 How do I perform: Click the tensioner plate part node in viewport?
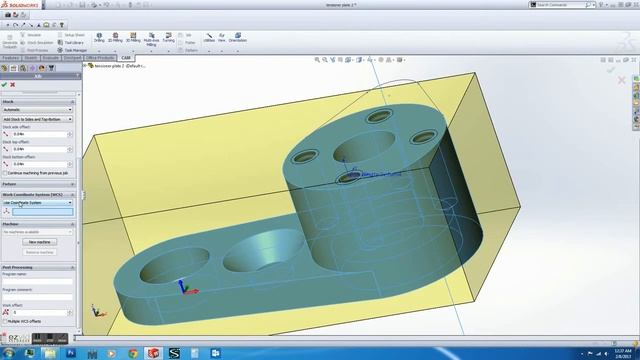click(x=117, y=66)
